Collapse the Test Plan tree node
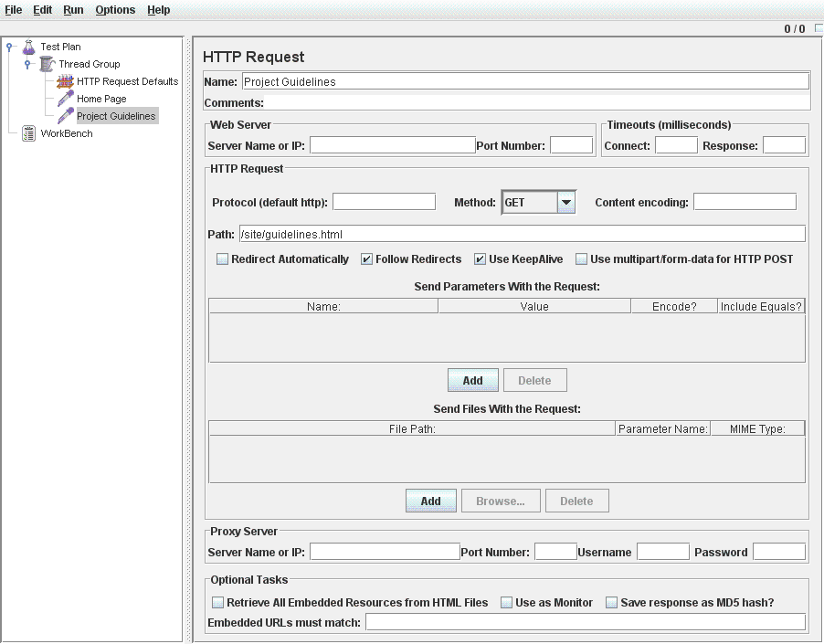Screen dimensions: 824x644 (9, 47)
